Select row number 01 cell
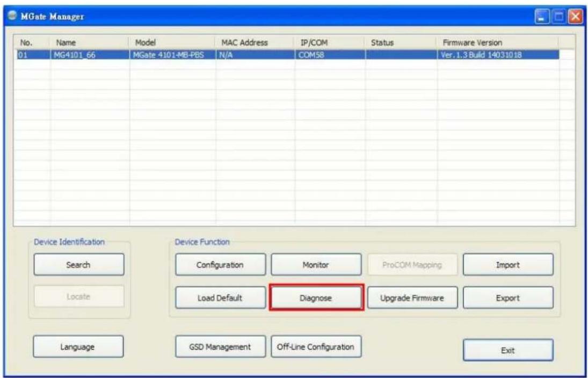588x378 pixels. click(x=32, y=55)
